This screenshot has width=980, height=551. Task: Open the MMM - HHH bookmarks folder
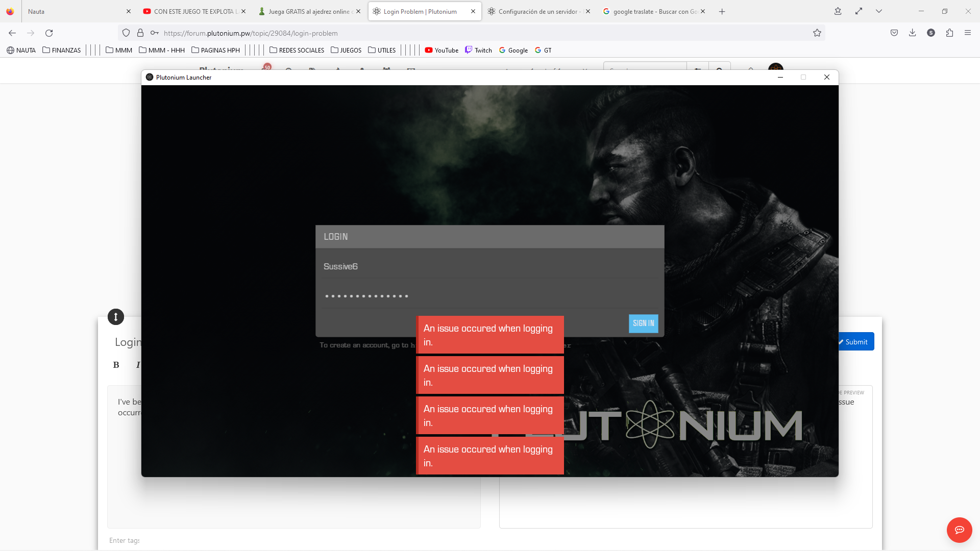pyautogui.click(x=162, y=50)
